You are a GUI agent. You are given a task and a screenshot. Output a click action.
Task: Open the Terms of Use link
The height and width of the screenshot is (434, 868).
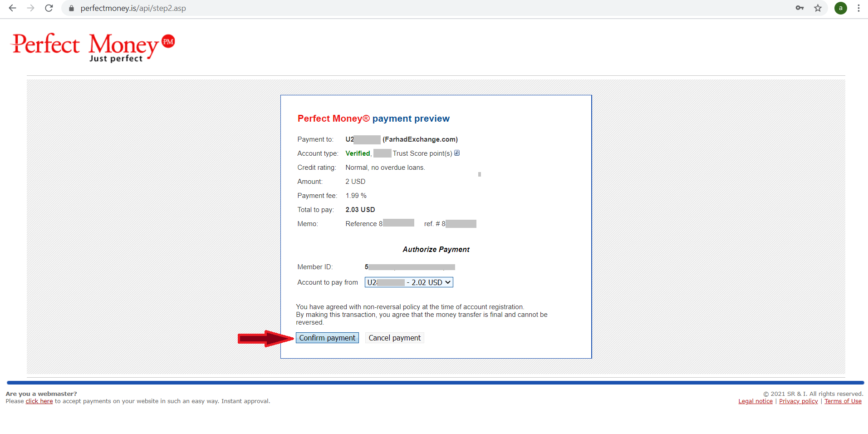[843, 401]
